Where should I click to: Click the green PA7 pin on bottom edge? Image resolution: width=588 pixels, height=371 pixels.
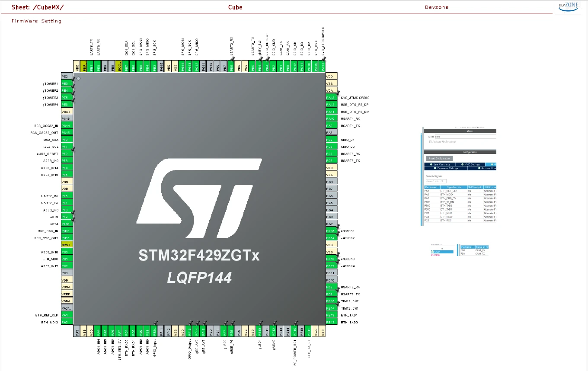pos(119,331)
